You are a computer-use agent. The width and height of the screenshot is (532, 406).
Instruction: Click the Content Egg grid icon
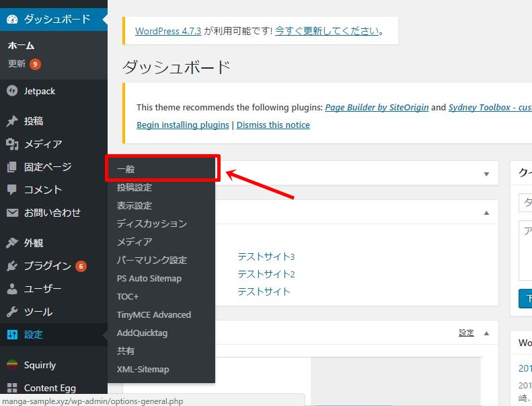coord(12,388)
